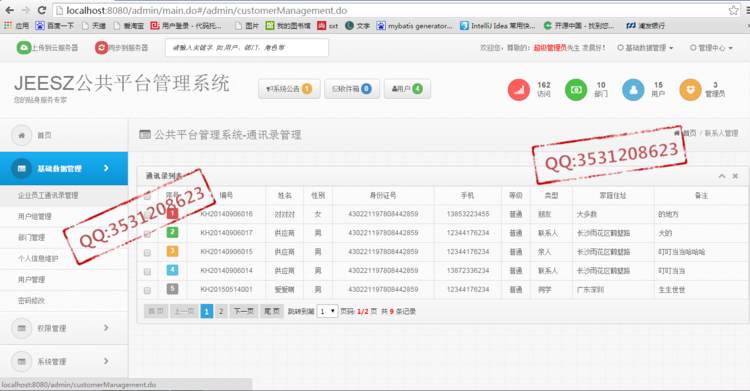
Task: Click phone number 13853223455
Action: [x=468, y=214]
